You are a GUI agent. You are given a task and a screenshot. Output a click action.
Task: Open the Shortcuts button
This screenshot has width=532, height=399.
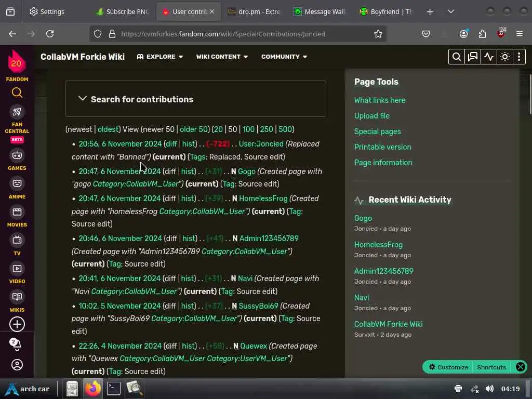point(491,367)
